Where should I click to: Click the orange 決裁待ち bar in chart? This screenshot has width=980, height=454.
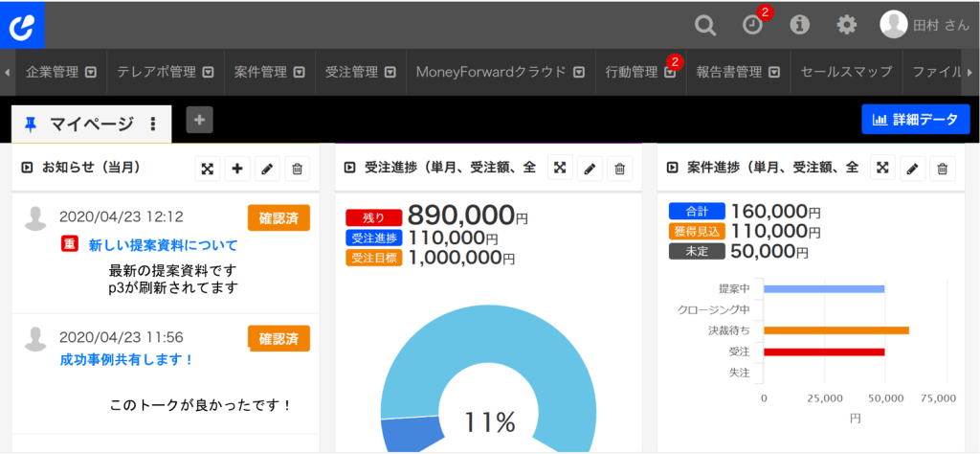click(835, 330)
